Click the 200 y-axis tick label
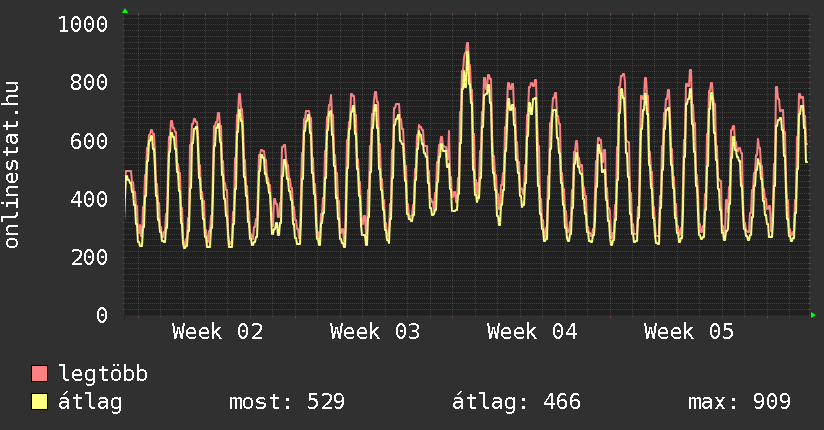This screenshot has height=430, width=824. pyautogui.click(x=89, y=257)
